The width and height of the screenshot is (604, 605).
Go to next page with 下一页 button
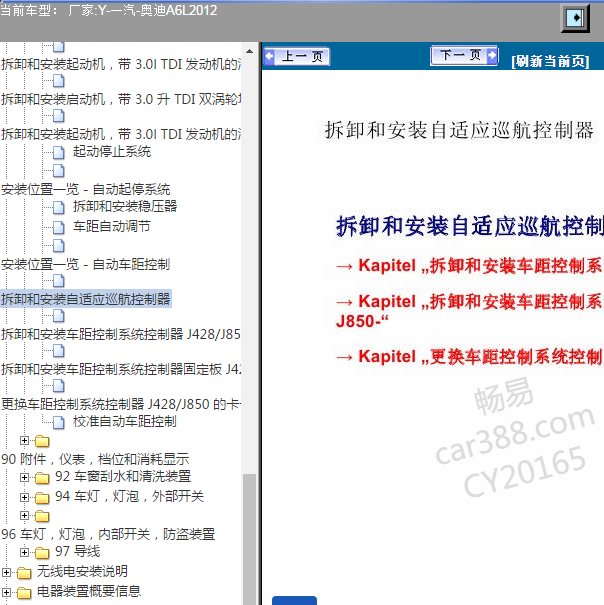pos(464,55)
